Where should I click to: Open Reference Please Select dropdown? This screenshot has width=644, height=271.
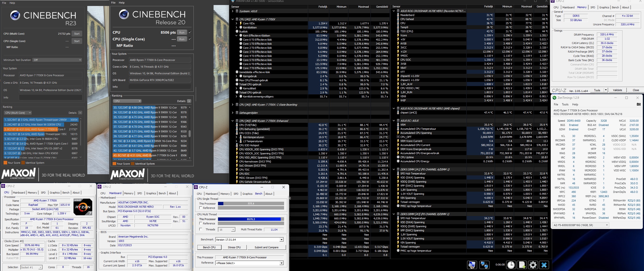(249, 263)
